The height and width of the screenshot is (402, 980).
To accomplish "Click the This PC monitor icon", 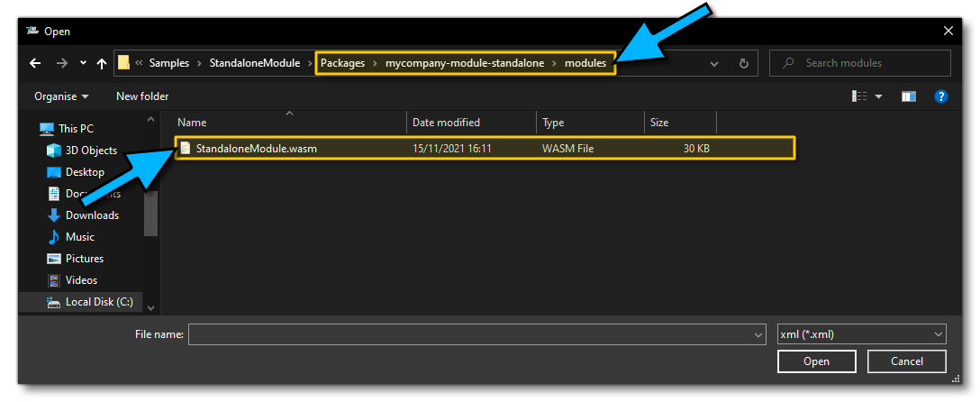I will point(46,129).
